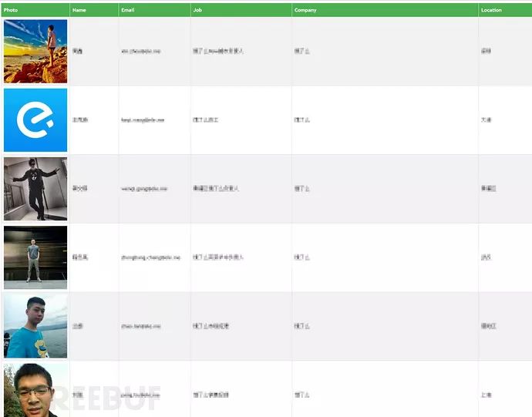Click the Location column header

[505, 10]
